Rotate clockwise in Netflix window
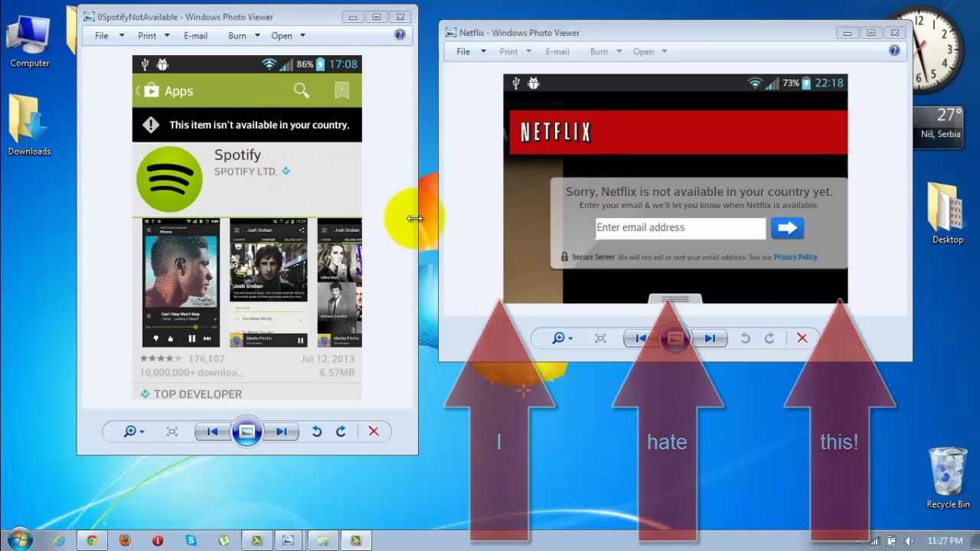Screen dimensions: 980x551 769,338
